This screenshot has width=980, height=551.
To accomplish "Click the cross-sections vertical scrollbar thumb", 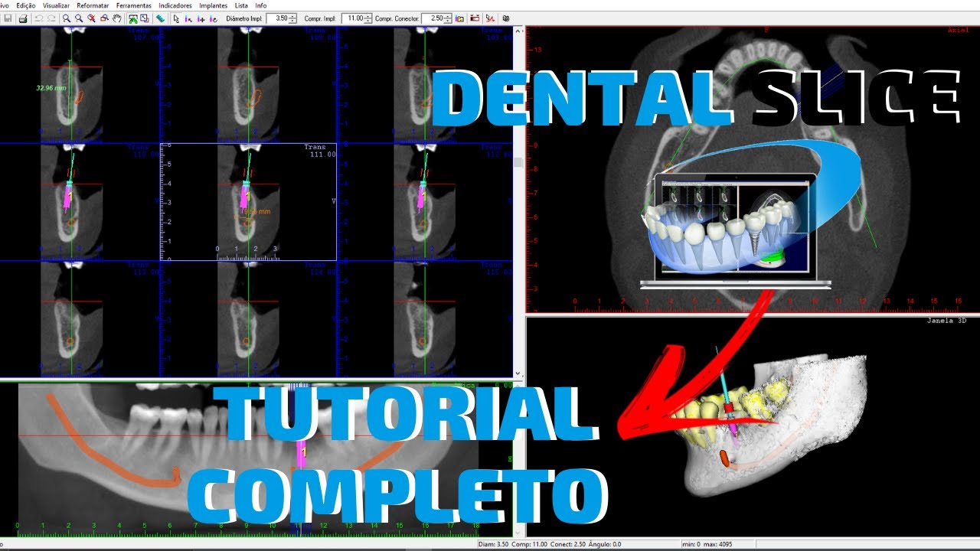I will pyautogui.click(x=518, y=162).
